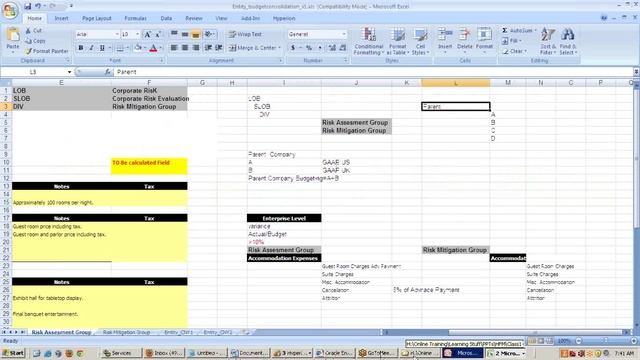Toggle bold formatting
Viewport: 640px width, 360px height.
81,48
